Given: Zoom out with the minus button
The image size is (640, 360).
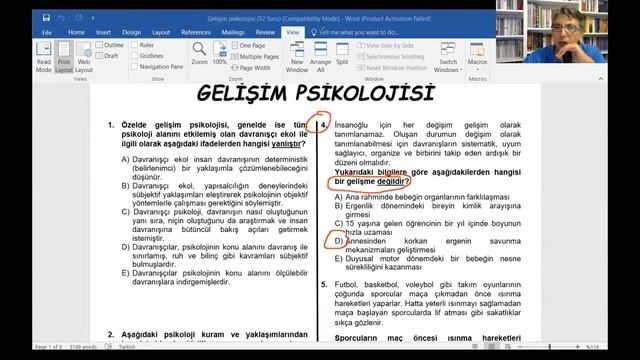Looking at the screenshot, I should (x=520, y=347).
